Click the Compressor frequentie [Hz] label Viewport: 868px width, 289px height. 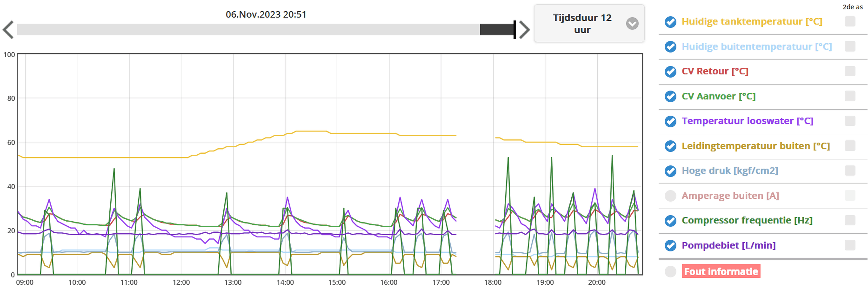click(x=747, y=220)
